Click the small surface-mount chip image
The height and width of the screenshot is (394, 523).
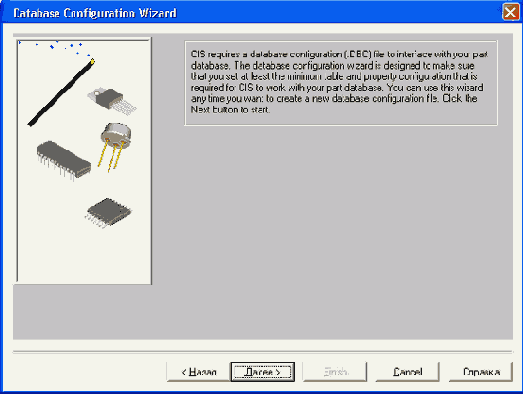(108, 213)
